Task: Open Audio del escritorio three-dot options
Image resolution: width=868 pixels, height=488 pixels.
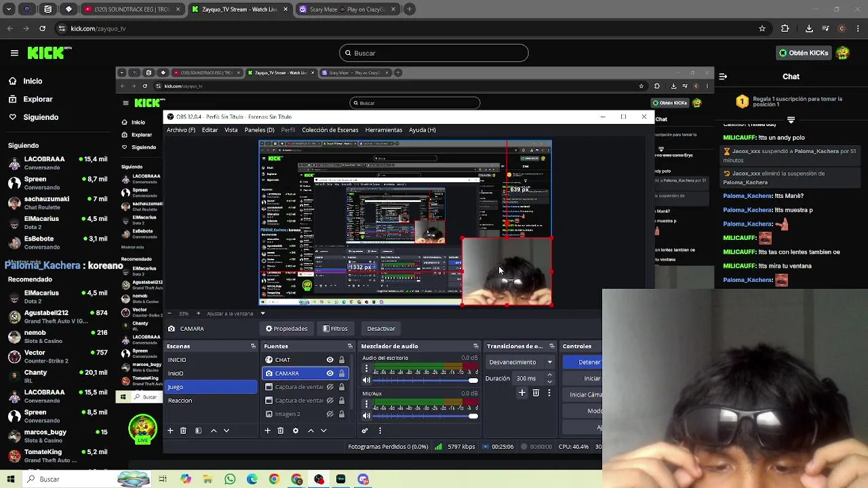Action: [x=366, y=369]
